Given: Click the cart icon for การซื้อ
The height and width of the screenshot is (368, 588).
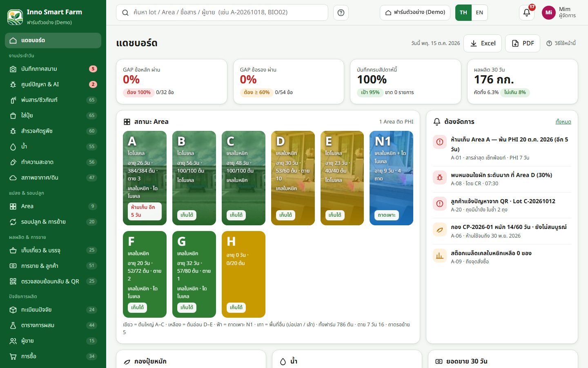Looking at the screenshot, I should pos(13,357).
